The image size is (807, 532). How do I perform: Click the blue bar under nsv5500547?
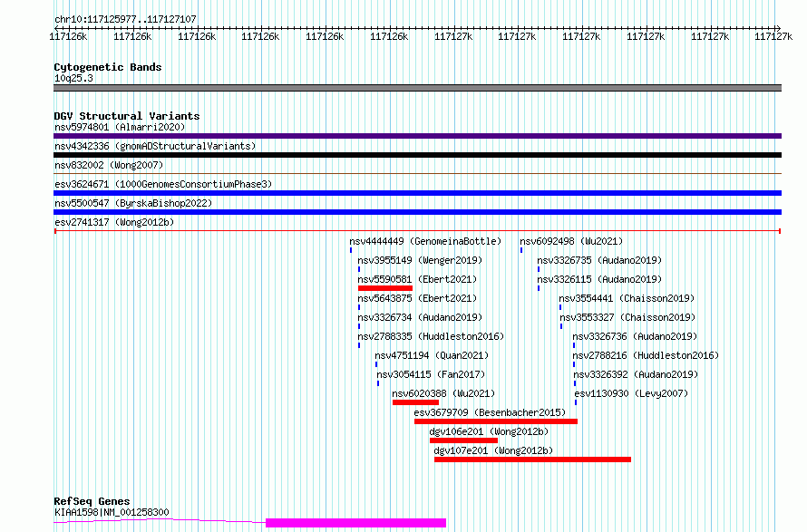(417, 212)
